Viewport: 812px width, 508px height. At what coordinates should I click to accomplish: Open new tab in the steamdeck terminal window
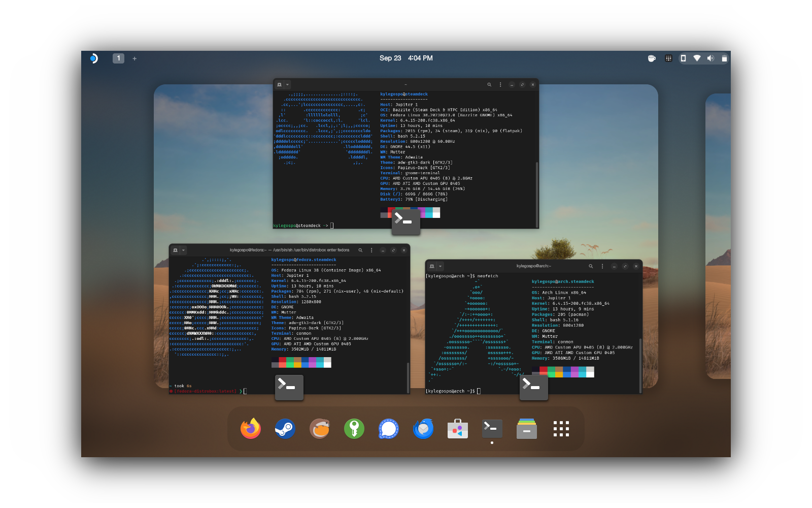279,84
